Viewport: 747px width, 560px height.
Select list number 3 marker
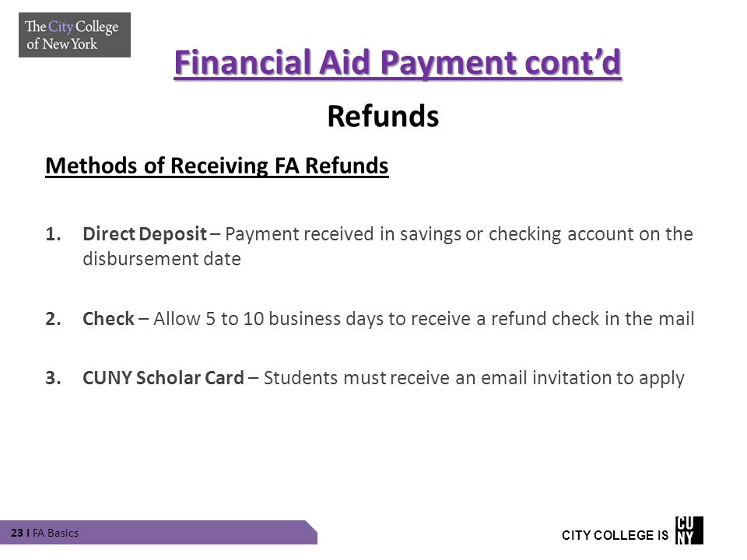click(x=54, y=378)
